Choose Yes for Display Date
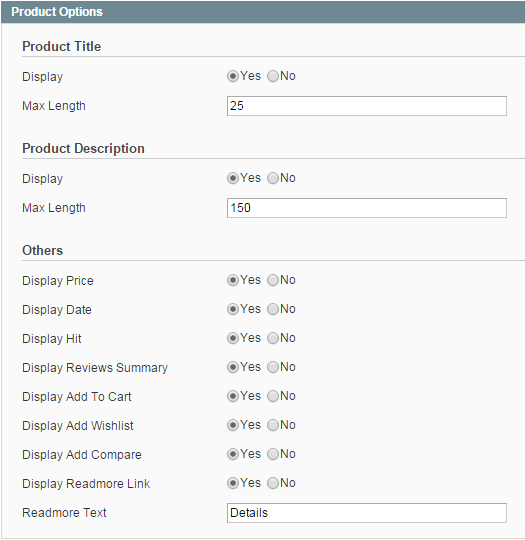525x540 pixels. pyautogui.click(x=233, y=309)
